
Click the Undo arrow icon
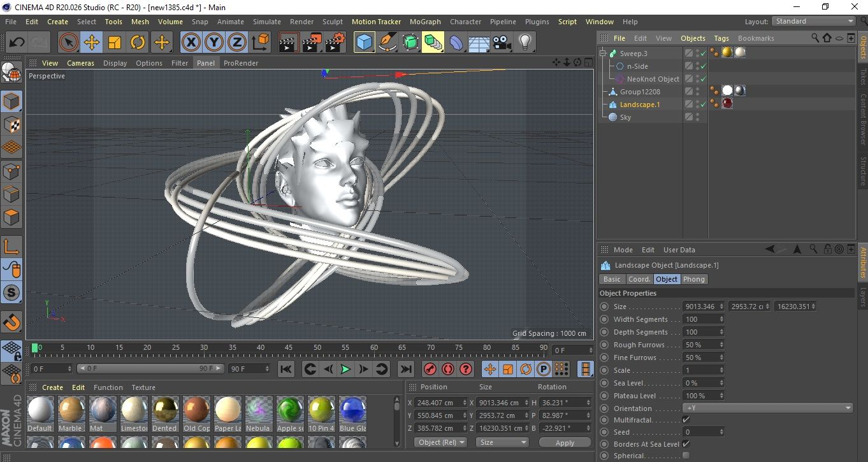pos(17,43)
